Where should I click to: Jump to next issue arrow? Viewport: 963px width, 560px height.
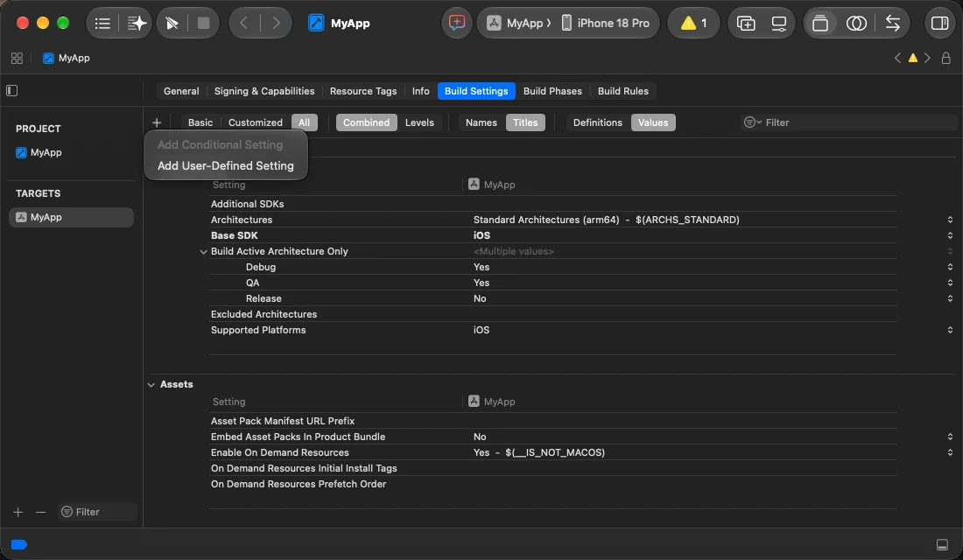(927, 59)
